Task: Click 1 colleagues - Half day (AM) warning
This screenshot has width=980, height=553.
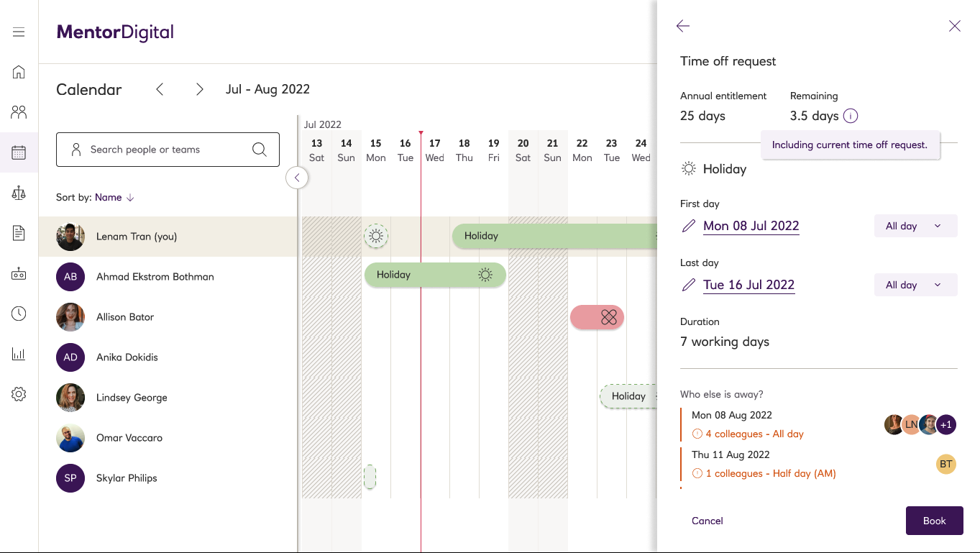Action: [x=764, y=474]
